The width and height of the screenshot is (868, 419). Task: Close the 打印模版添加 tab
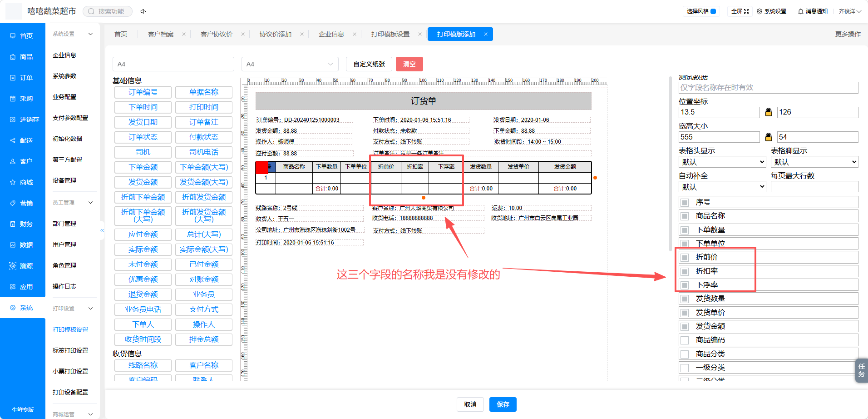tap(486, 34)
